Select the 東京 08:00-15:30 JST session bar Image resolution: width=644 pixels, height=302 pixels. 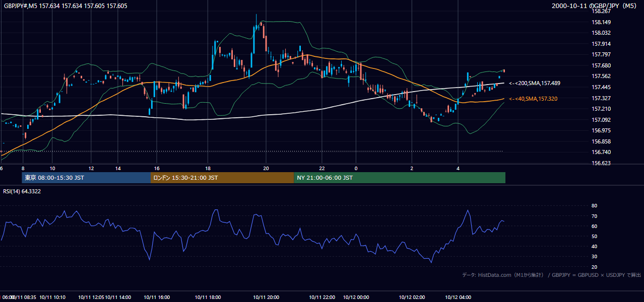coord(87,178)
